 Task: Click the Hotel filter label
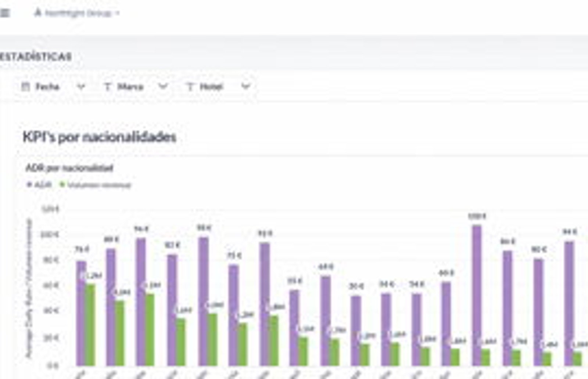pyautogui.click(x=211, y=87)
